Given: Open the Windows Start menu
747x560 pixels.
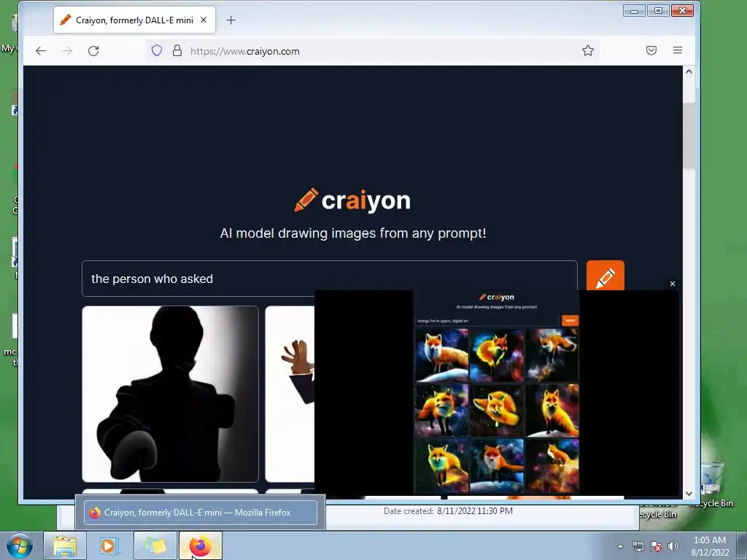Looking at the screenshot, I should (20, 545).
